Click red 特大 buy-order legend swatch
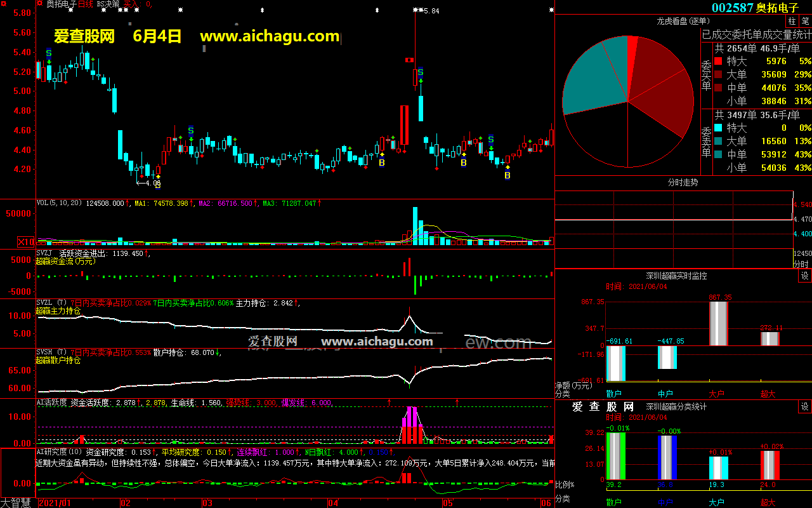The image size is (812, 508). 717,62
